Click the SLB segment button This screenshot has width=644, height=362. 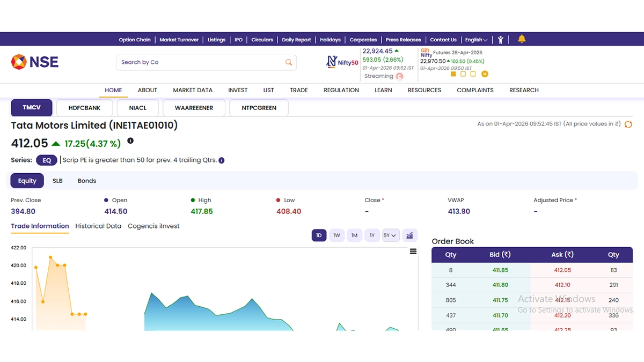[57, 181]
